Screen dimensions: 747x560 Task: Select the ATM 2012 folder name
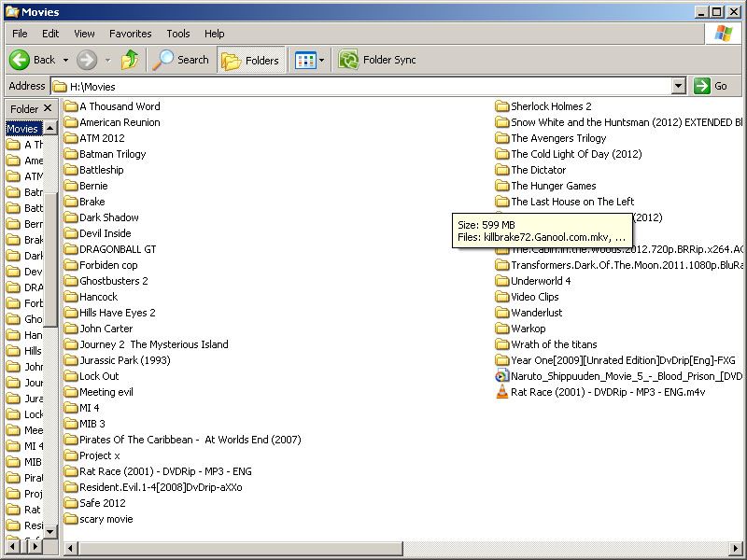(102, 138)
